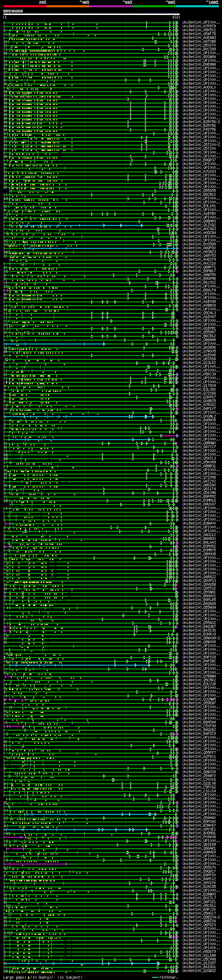Select hit label UniRef100_A1BYB1
The height and width of the screenshot is (980, 222).
(199, 328)
